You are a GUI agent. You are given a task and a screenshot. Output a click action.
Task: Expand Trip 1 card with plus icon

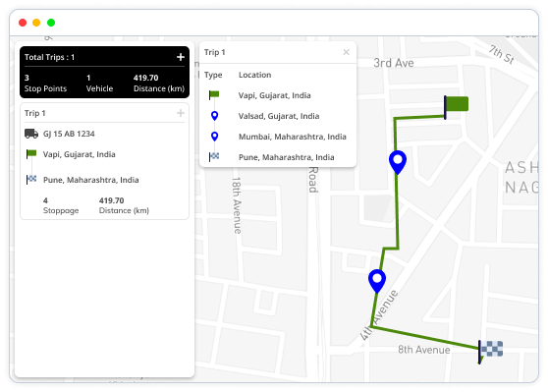pos(181,113)
